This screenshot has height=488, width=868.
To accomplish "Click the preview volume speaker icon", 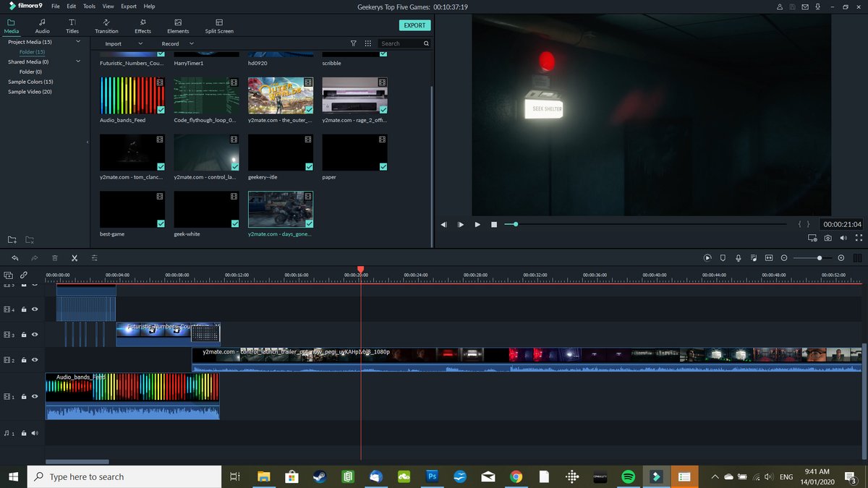I will (x=843, y=238).
